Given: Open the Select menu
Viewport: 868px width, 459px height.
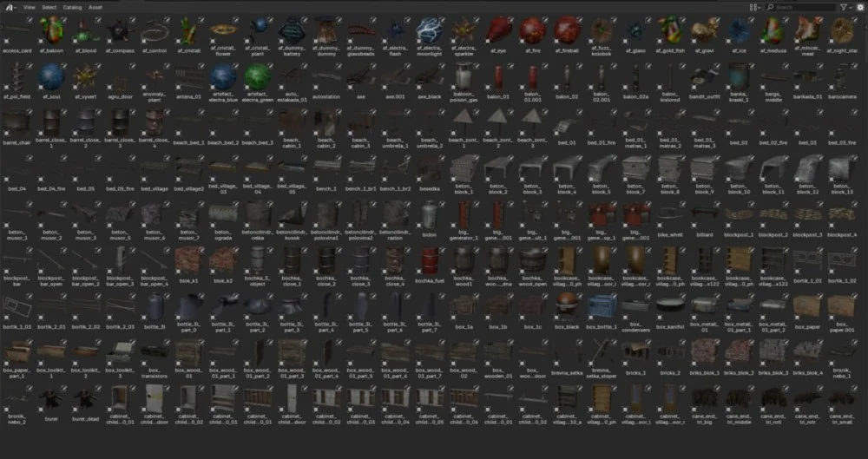Looking at the screenshot, I should (x=49, y=6).
